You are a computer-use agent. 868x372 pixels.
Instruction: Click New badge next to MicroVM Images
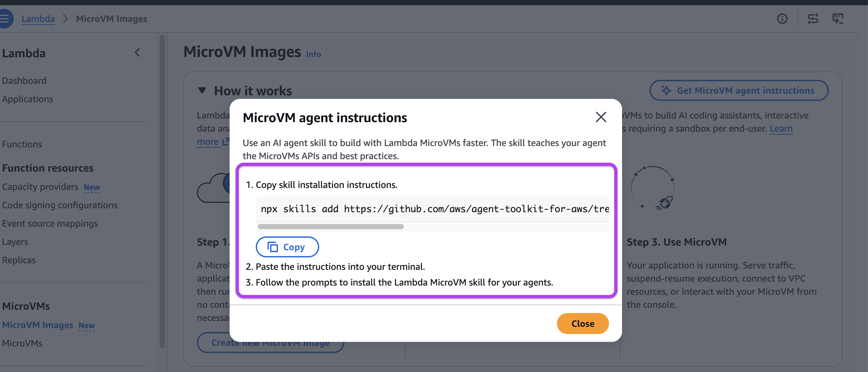point(87,325)
